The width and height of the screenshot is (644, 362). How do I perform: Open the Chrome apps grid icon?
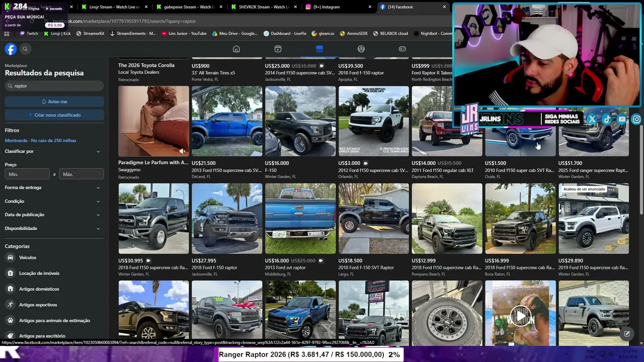(x=7, y=34)
